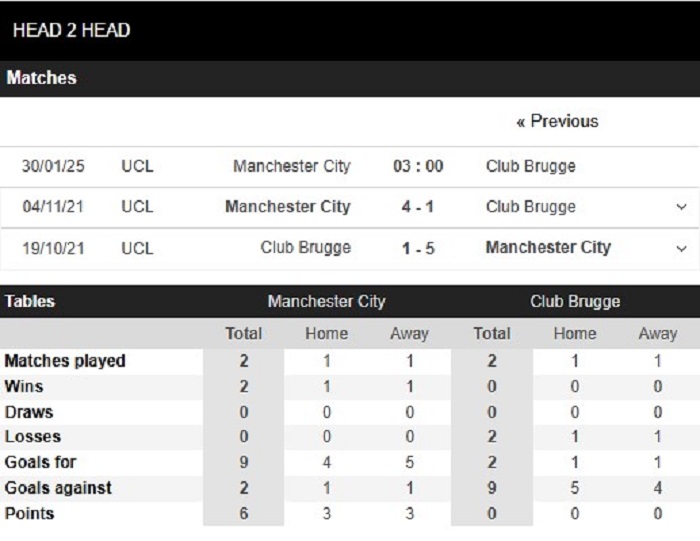Select Club Brugge in the 04/11/21 row
Viewport: 700px width, 541px height.
530,207
